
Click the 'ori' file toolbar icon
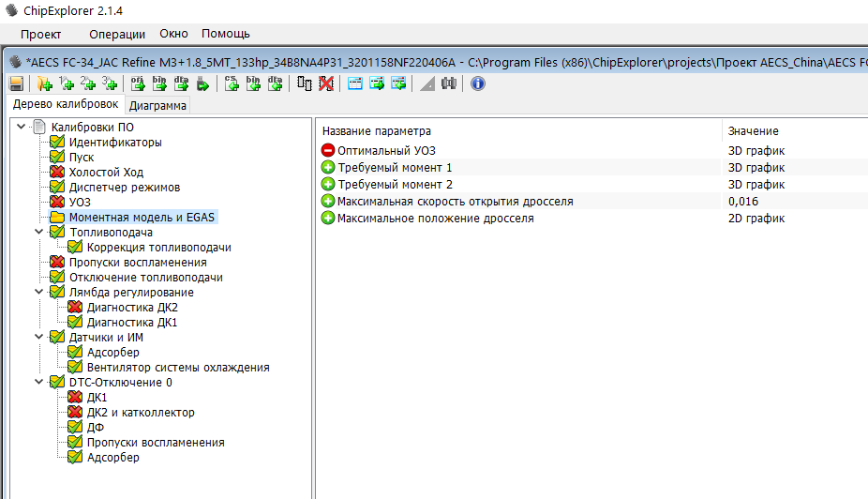[x=139, y=83]
